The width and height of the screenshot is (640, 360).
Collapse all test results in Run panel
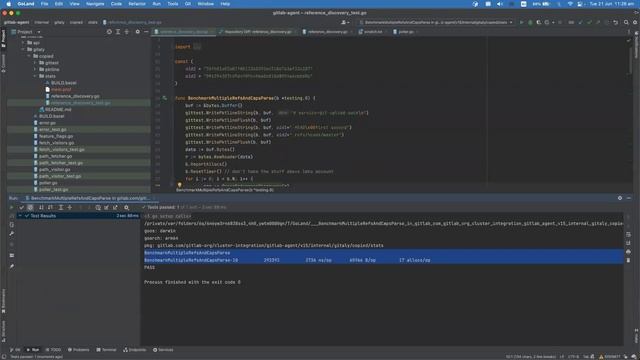[70, 207]
